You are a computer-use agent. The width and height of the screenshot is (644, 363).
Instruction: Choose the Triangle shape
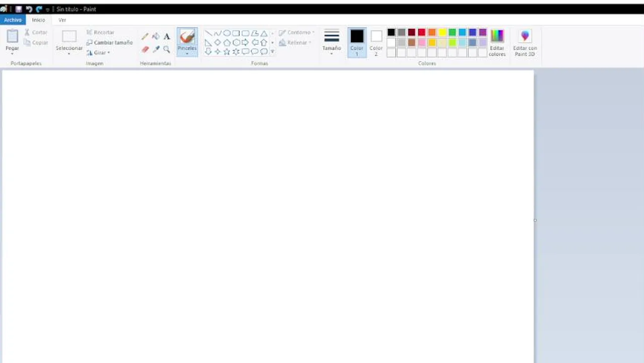pyautogui.click(x=264, y=33)
